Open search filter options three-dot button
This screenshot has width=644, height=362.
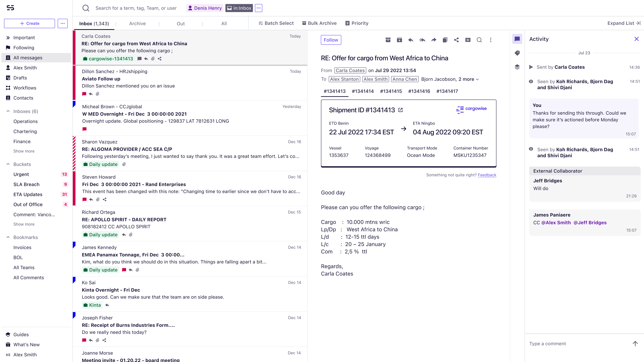coord(259,8)
